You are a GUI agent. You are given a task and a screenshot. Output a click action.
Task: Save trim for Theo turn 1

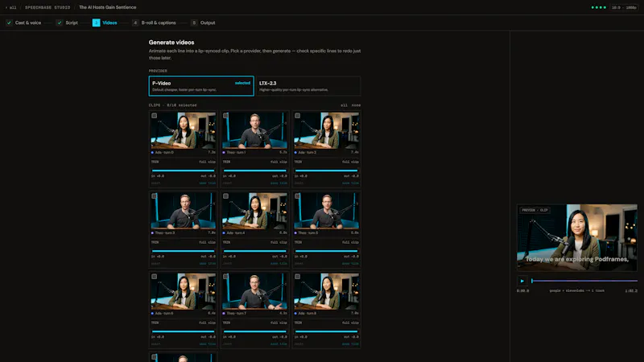(279, 183)
